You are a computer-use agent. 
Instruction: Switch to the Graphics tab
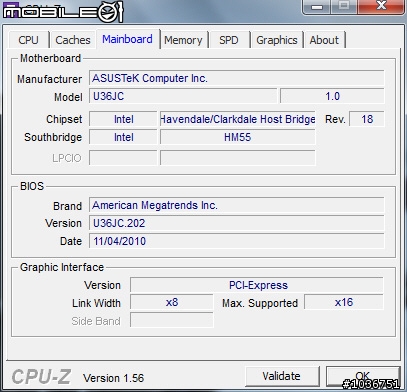click(x=277, y=40)
